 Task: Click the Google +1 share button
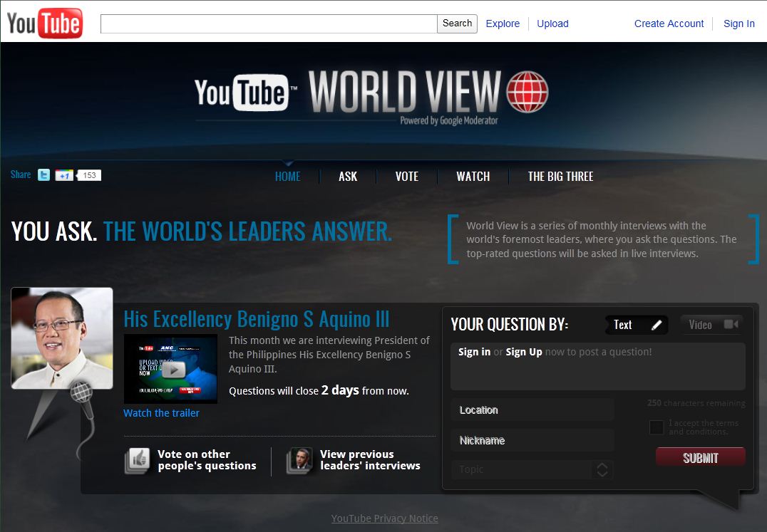[64, 175]
